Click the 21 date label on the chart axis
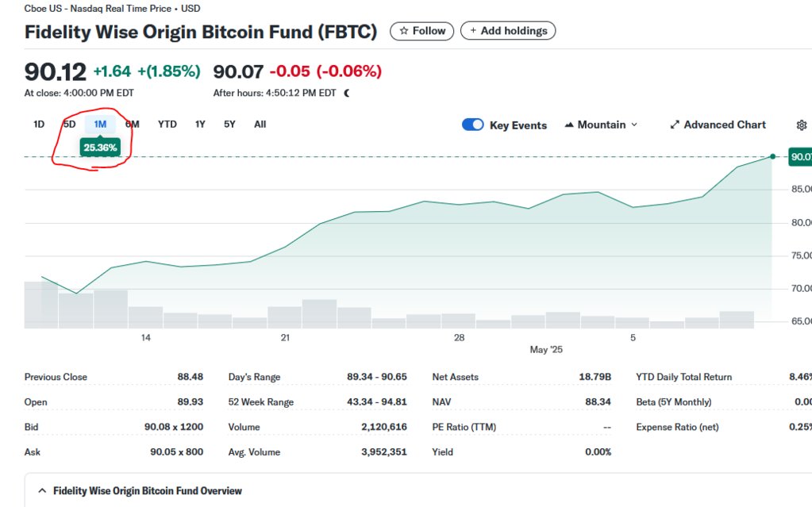 tap(285, 338)
